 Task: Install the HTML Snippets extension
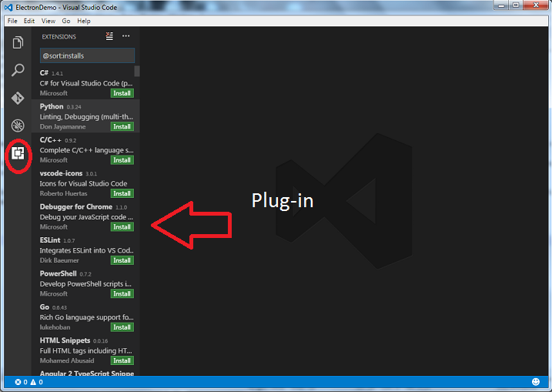coord(122,361)
